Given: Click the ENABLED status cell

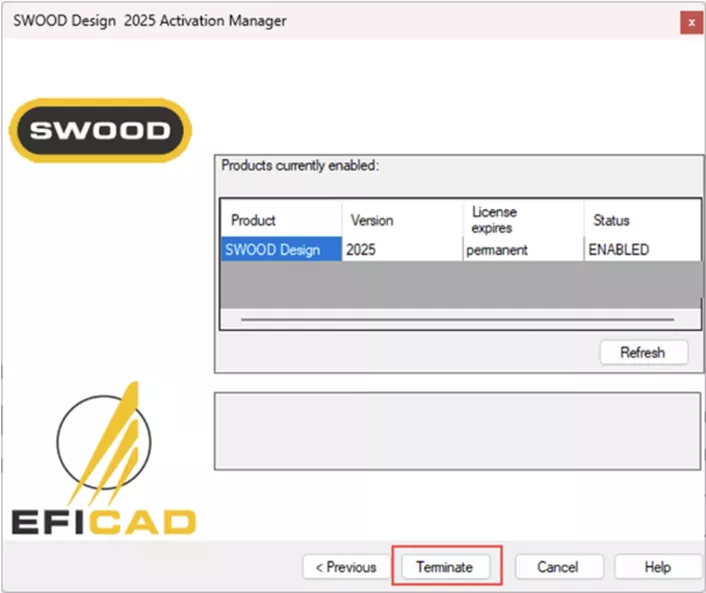Looking at the screenshot, I should pos(643,249).
